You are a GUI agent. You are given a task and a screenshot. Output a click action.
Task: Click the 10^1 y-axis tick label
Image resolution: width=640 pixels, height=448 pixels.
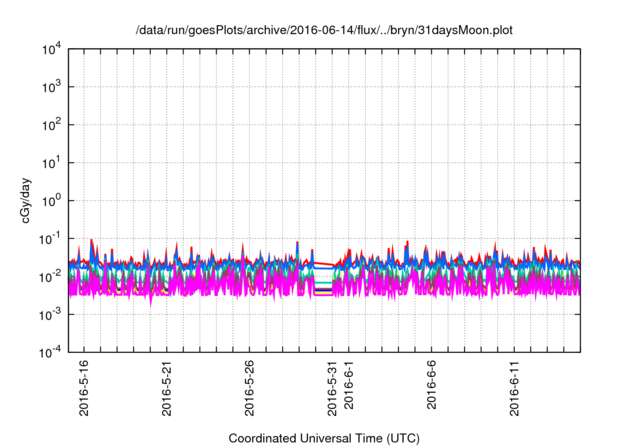click(x=53, y=162)
